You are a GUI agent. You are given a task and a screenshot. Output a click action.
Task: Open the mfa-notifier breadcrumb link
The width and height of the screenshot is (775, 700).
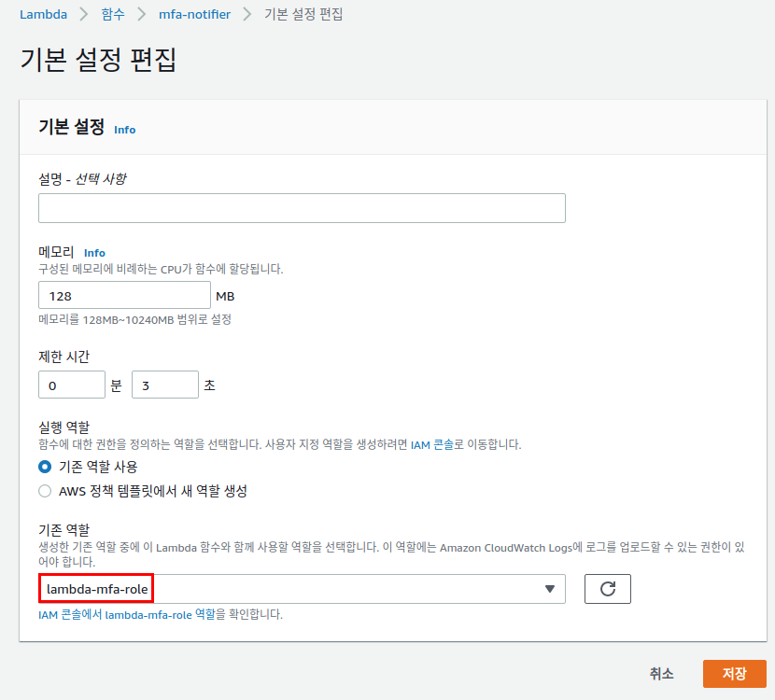(x=194, y=14)
